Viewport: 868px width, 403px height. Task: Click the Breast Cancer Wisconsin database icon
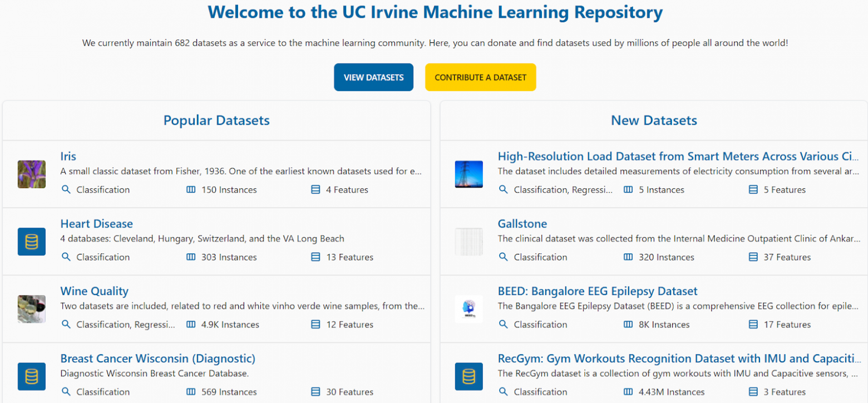coord(32,376)
